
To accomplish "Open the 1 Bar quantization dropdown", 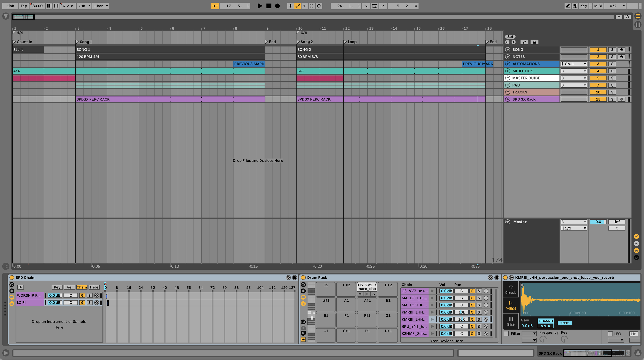I will pos(101,6).
